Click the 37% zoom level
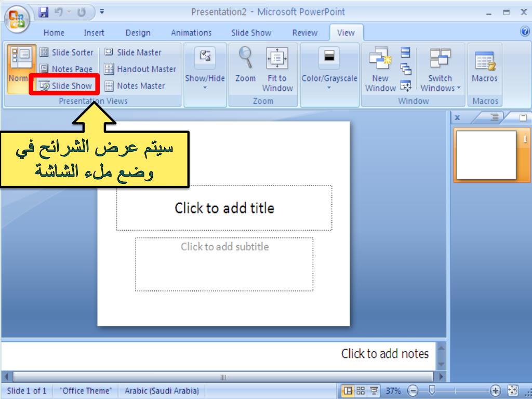Image resolution: width=532 pixels, height=399 pixels. tap(393, 391)
